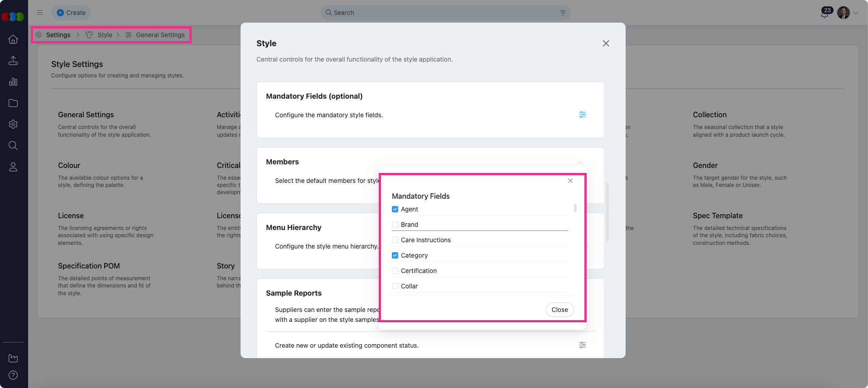868x388 pixels.
Task: Click the Mandatory Fields list scrollbar
Action: 575,208
